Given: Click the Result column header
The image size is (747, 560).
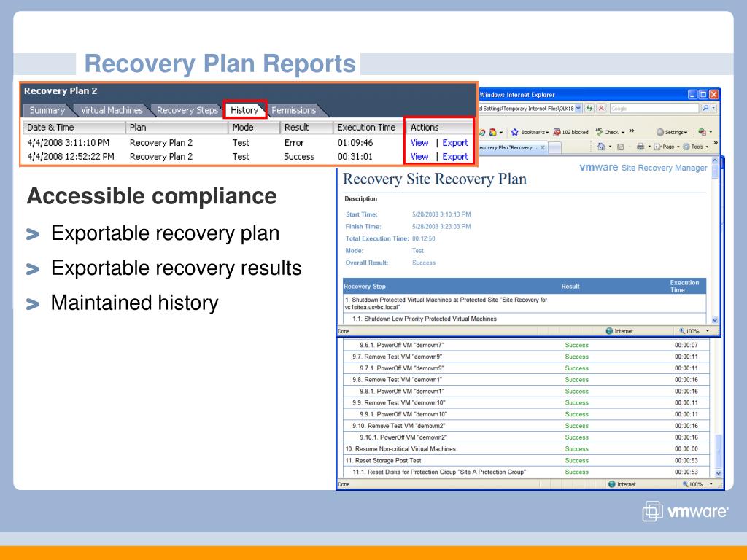Looking at the screenshot, I should (306, 127).
